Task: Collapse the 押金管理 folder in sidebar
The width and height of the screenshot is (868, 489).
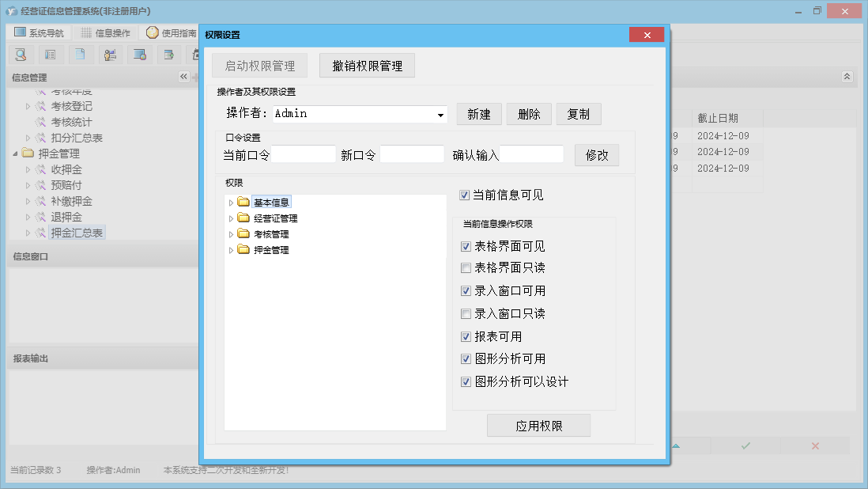Action: (16, 154)
